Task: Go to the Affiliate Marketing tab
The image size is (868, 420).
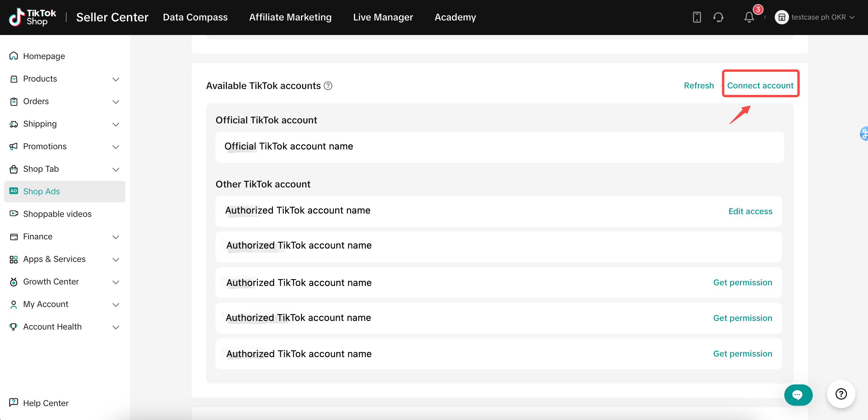Action: 290,17
